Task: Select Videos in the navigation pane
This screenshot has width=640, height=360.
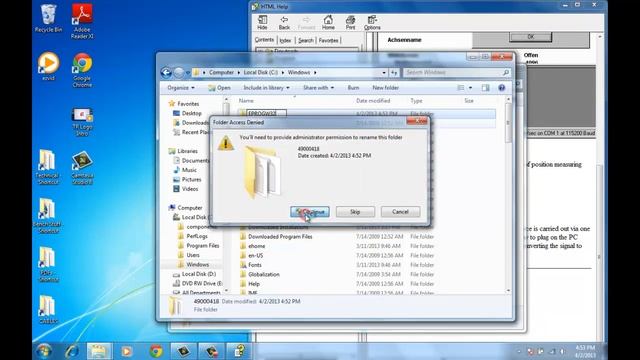Action: (x=190, y=189)
